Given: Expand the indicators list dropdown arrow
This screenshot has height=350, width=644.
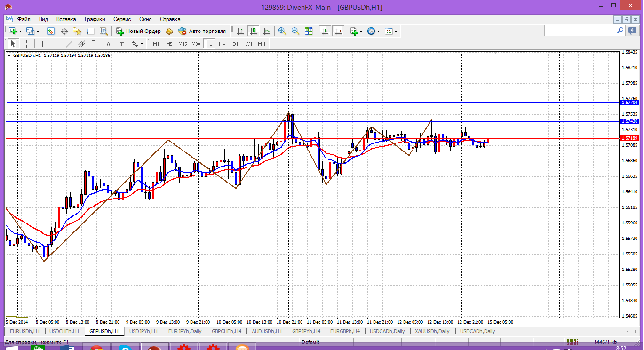Looking at the screenshot, I should click(x=361, y=31).
